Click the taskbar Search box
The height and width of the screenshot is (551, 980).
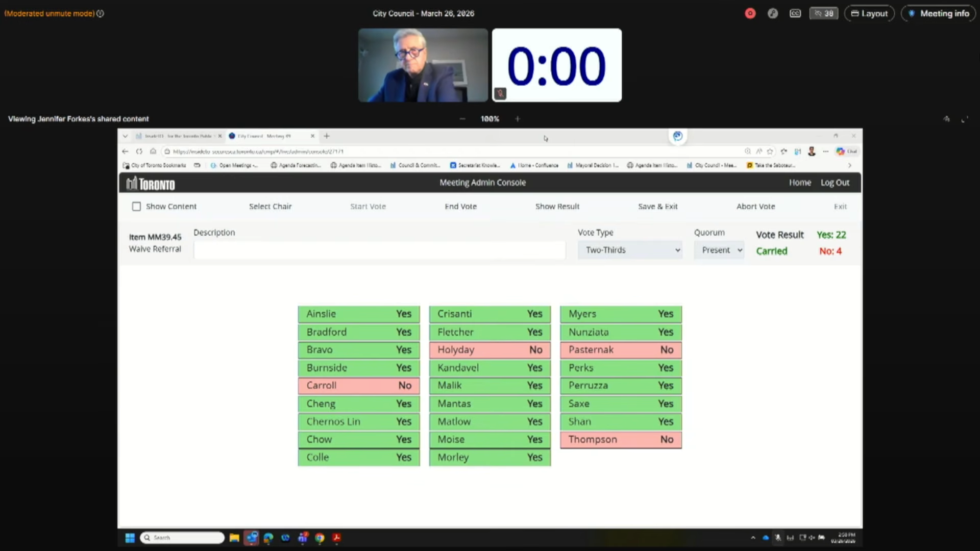coord(182,538)
